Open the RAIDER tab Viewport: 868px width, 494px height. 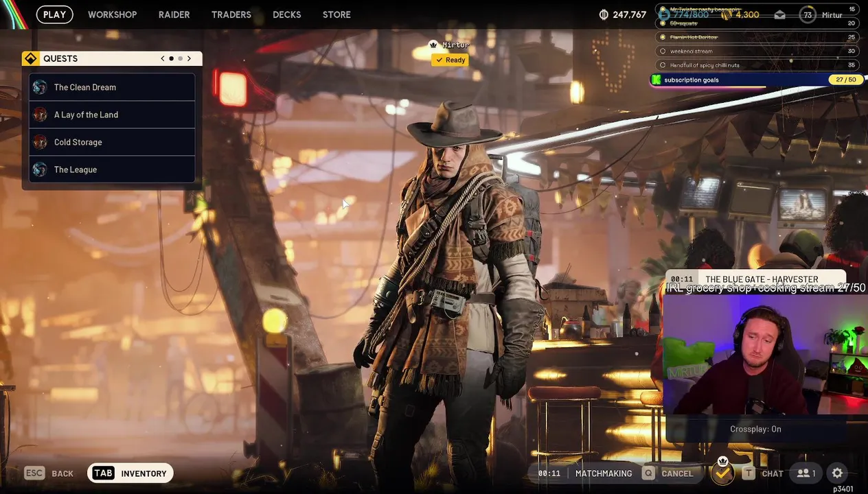pos(174,14)
